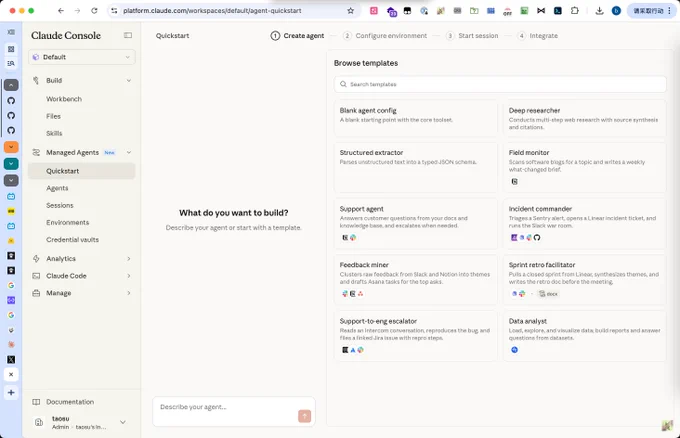This screenshot has height=438, width=680.
Task: Open the browser Extensions puzzle icon
Action: coord(575,11)
